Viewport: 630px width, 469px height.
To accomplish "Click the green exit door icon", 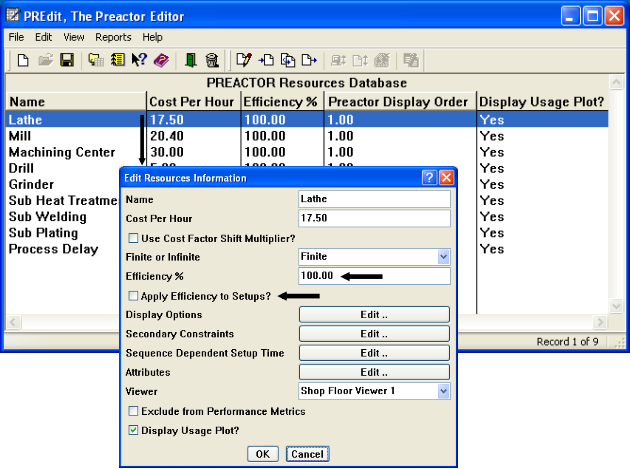I will [190, 60].
